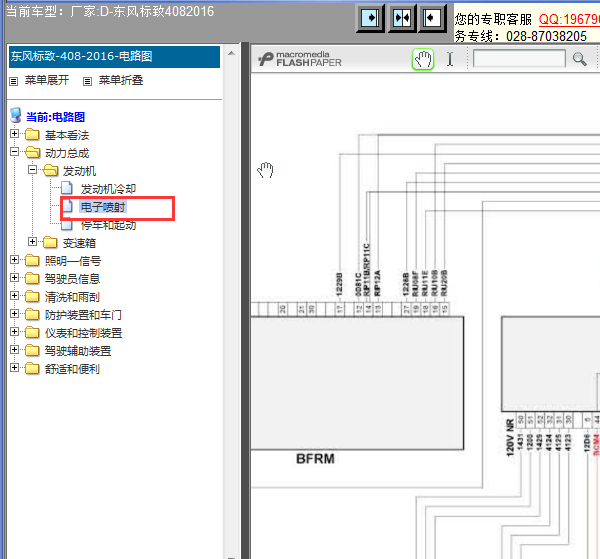This screenshot has height=559, width=600.
Task: Select 动力总成 folder label
Action: tap(67, 153)
